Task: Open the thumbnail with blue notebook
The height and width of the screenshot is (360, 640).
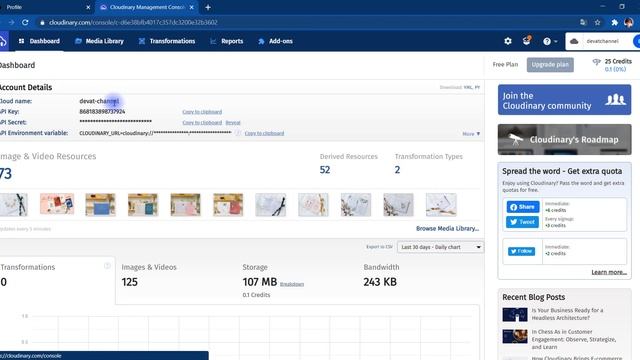Action: pos(100,204)
